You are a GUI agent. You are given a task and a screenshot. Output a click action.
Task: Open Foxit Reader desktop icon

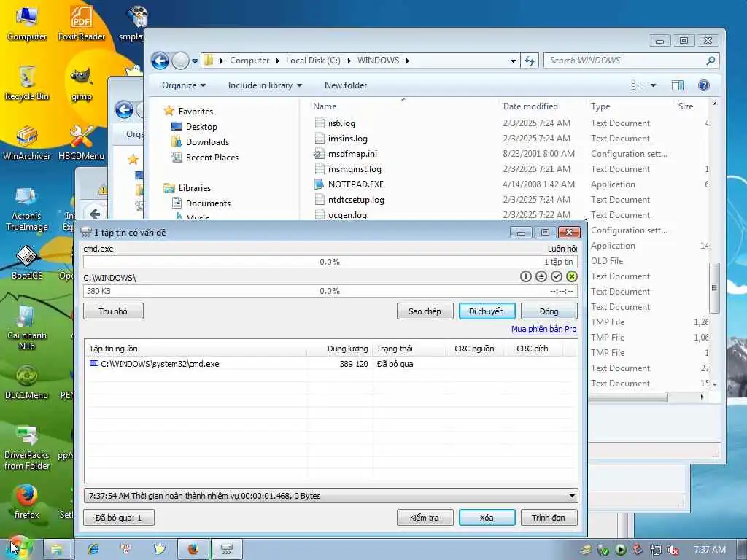click(82, 23)
